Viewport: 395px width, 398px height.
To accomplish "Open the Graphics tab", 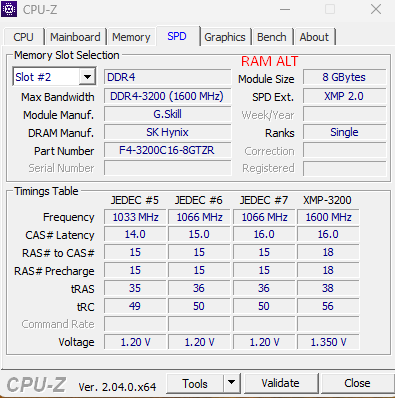I will point(225,37).
